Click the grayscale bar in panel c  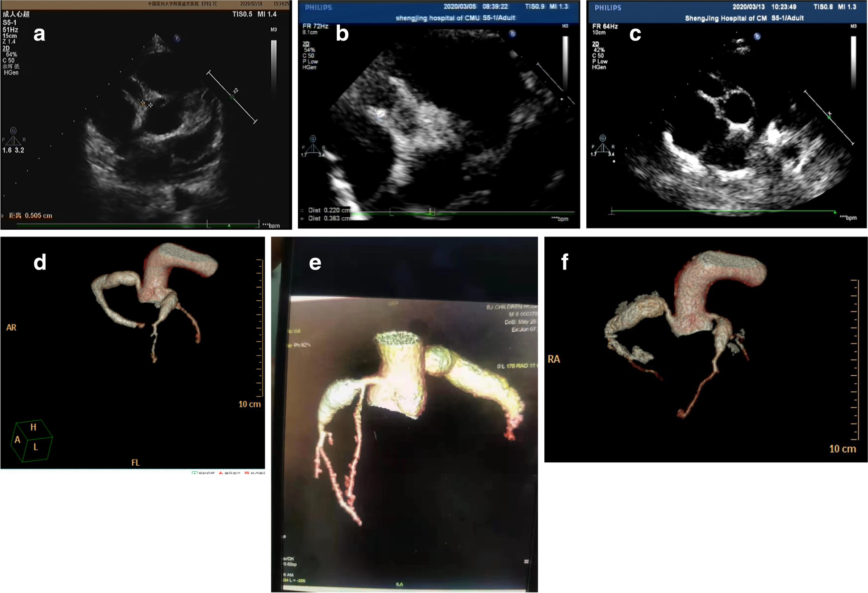point(853,62)
